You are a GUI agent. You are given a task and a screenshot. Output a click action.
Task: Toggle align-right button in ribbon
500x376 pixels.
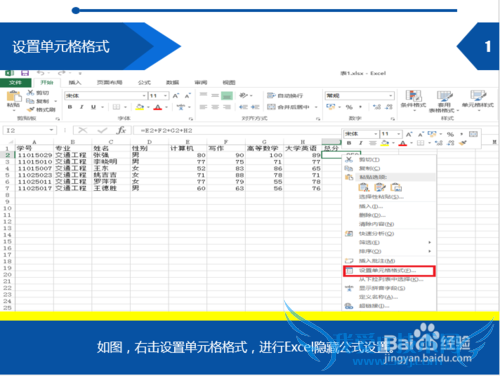click(227, 107)
